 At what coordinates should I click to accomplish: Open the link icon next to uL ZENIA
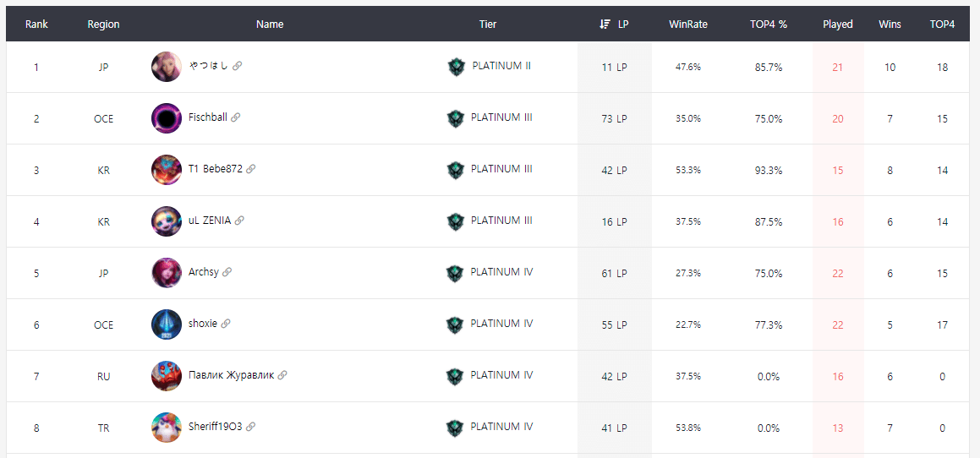click(239, 221)
